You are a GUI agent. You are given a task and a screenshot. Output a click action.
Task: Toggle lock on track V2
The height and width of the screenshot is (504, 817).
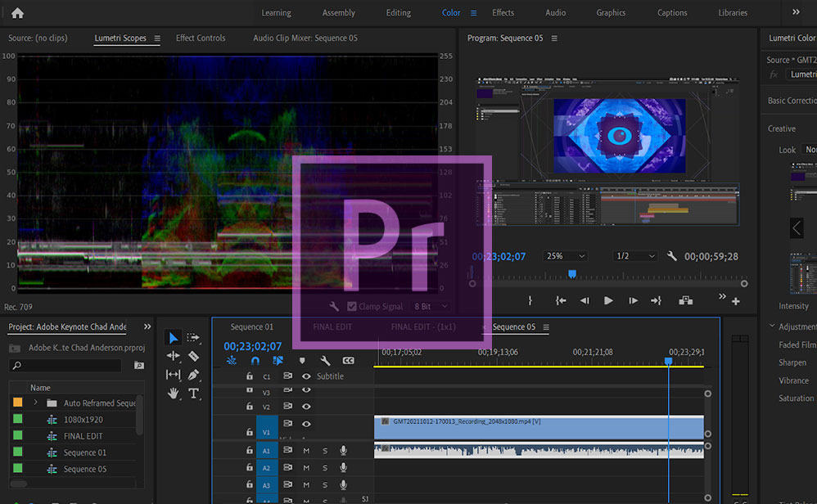coord(250,407)
